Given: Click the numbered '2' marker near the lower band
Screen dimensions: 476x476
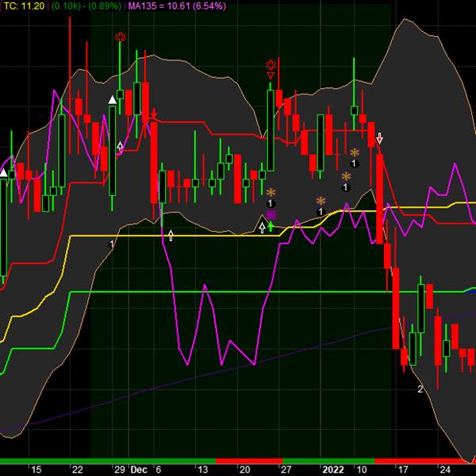Looking at the screenshot, I should (420, 389).
